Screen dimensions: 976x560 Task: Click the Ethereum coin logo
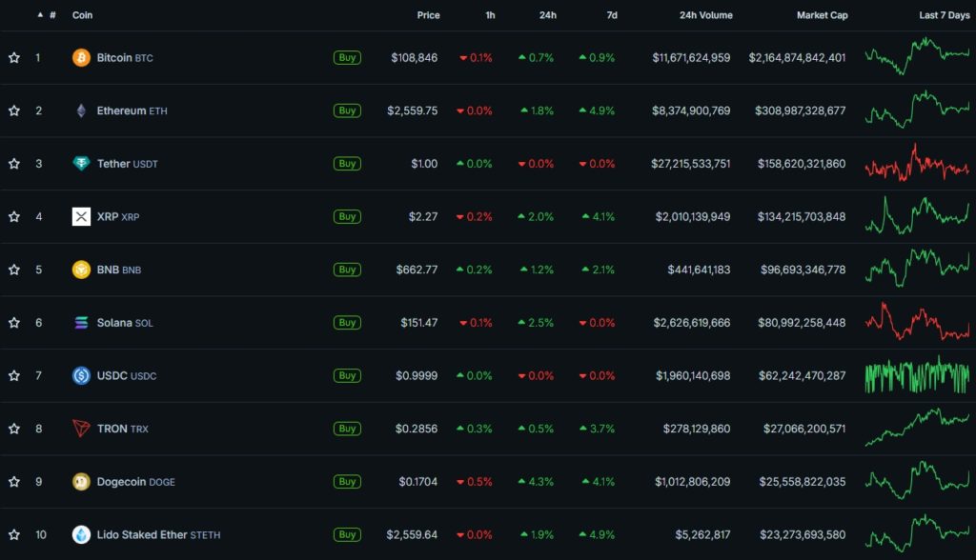coord(83,110)
